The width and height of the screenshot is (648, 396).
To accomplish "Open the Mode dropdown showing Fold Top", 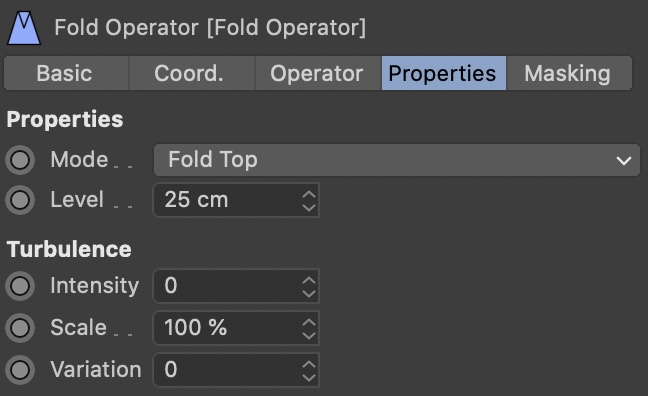I will pos(397,160).
